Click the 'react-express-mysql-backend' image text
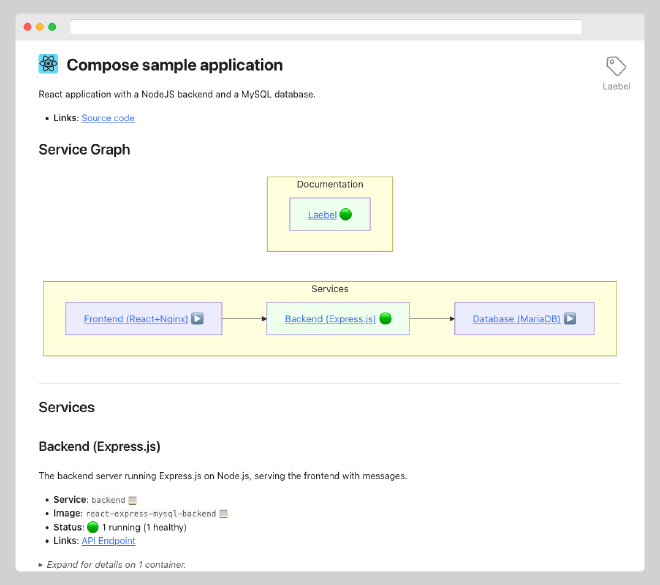The height and width of the screenshot is (585, 660). tap(151, 514)
